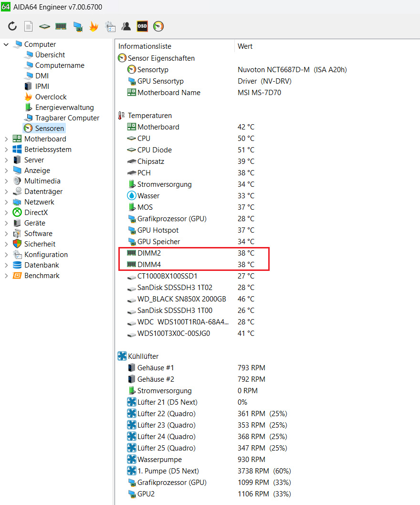
Task: Select Computername in the tree
Action: (60, 65)
